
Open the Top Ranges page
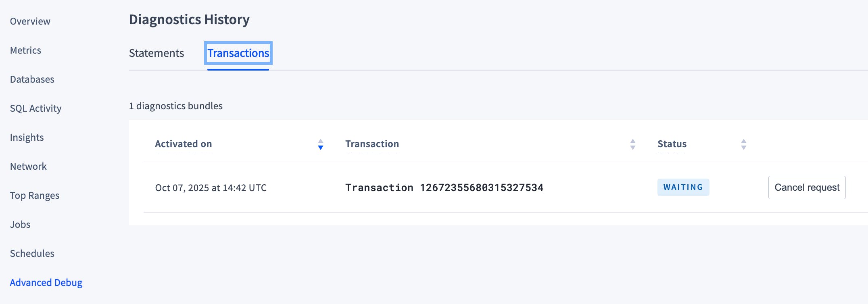35,195
